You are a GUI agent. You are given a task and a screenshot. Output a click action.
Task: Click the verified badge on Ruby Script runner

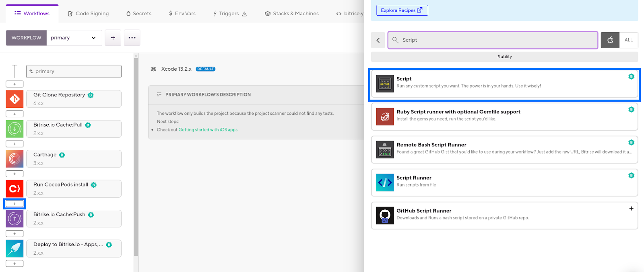click(x=631, y=110)
